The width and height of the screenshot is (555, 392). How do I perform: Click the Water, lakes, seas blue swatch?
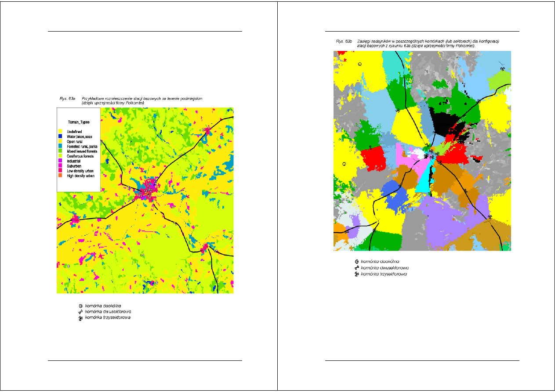point(60,137)
